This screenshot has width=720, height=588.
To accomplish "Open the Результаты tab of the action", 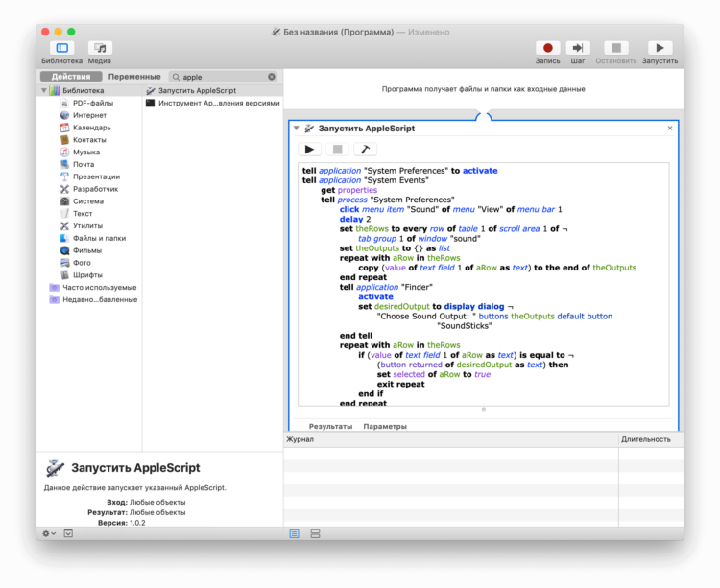I will pyautogui.click(x=330, y=426).
